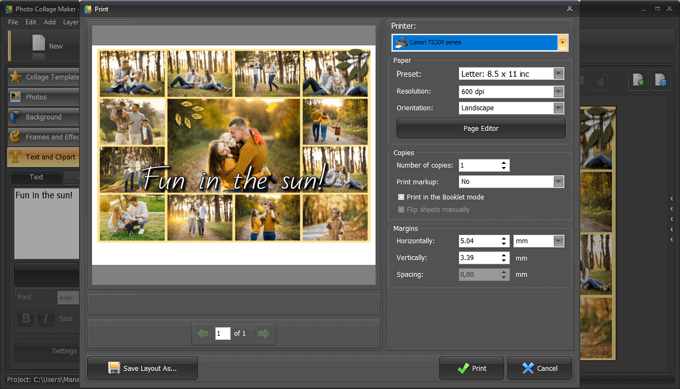Click the page-with-blue-gear icon in main window

point(660,80)
